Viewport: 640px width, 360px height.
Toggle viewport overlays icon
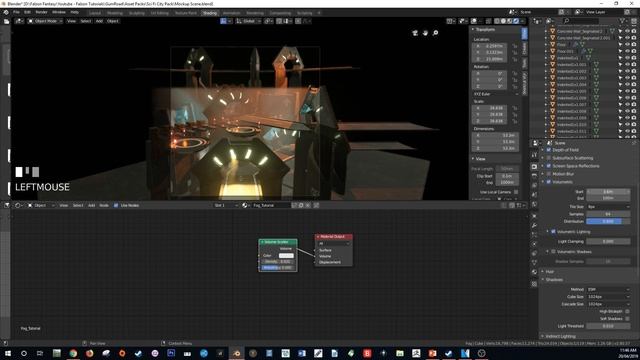(474, 21)
